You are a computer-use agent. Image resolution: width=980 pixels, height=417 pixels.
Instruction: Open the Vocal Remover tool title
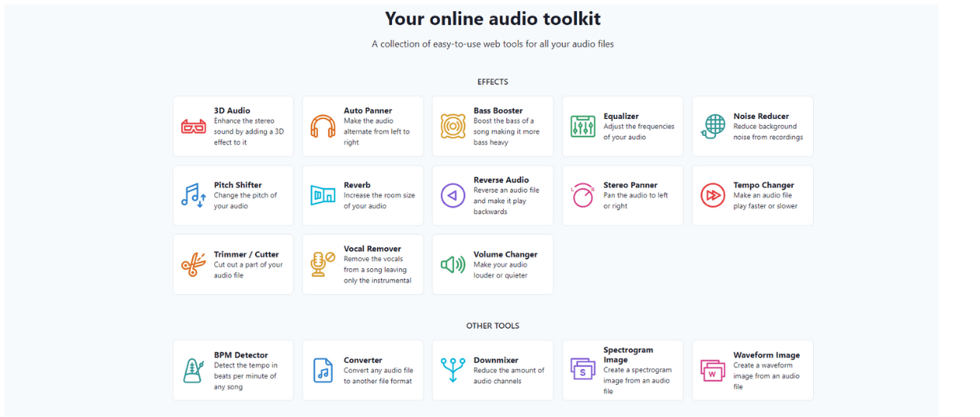[x=372, y=249]
